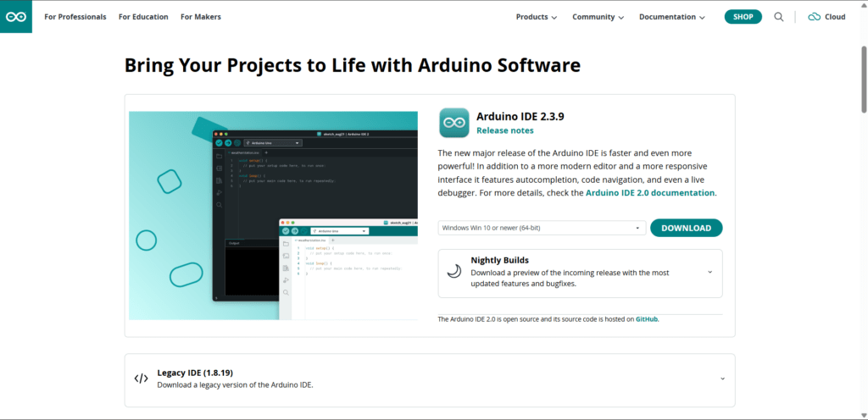Open the operating system selection dropdown
Screen dimensions: 868x420
542,228
